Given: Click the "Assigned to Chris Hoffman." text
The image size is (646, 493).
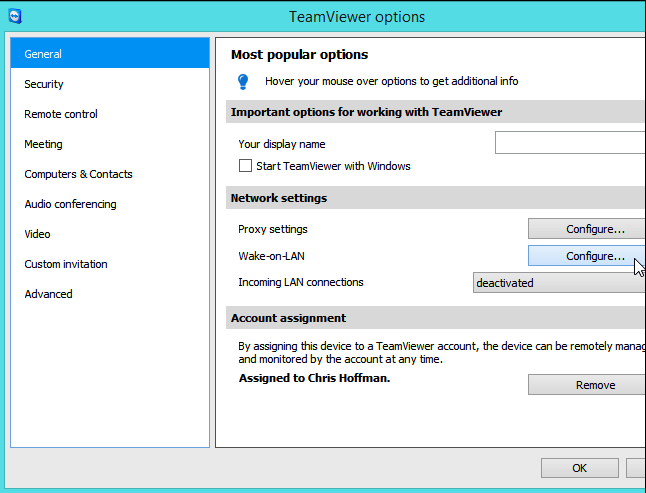Looking at the screenshot, I should 314,378.
